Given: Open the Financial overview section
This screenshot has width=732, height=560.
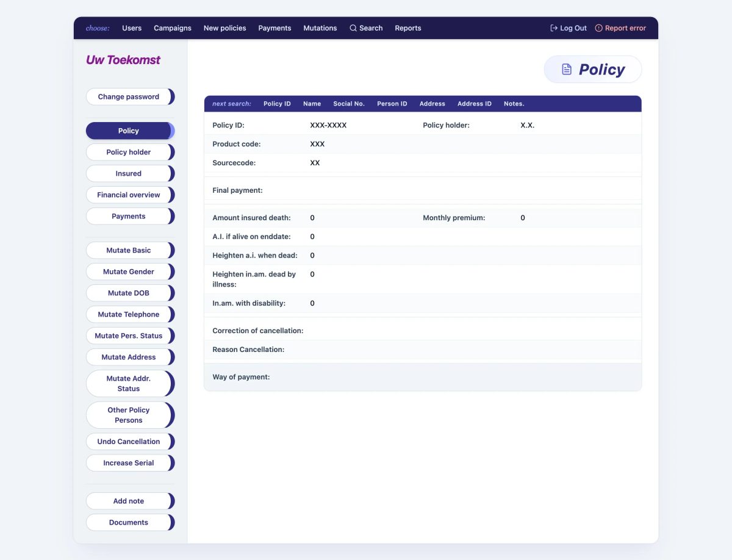Looking at the screenshot, I should tap(130, 195).
